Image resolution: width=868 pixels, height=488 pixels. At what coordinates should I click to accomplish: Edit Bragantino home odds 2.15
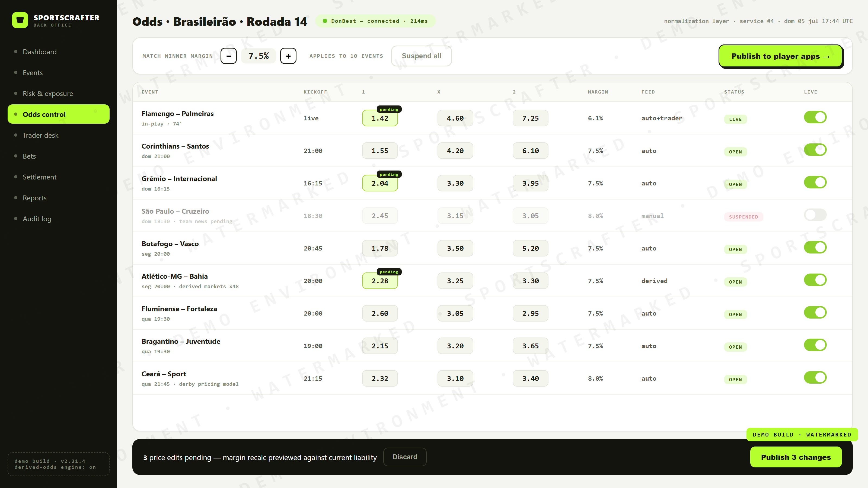click(x=380, y=346)
